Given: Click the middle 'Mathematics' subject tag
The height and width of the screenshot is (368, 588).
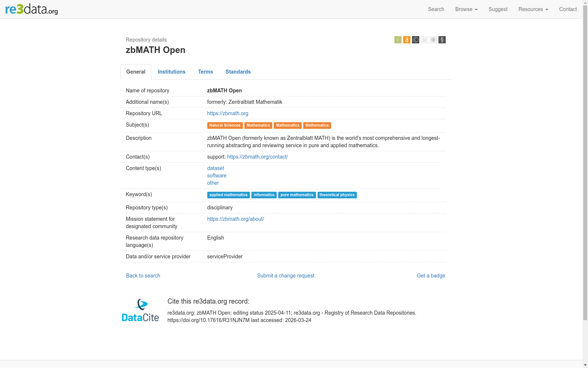Looking at the screenshot, I should coord(288,125).
